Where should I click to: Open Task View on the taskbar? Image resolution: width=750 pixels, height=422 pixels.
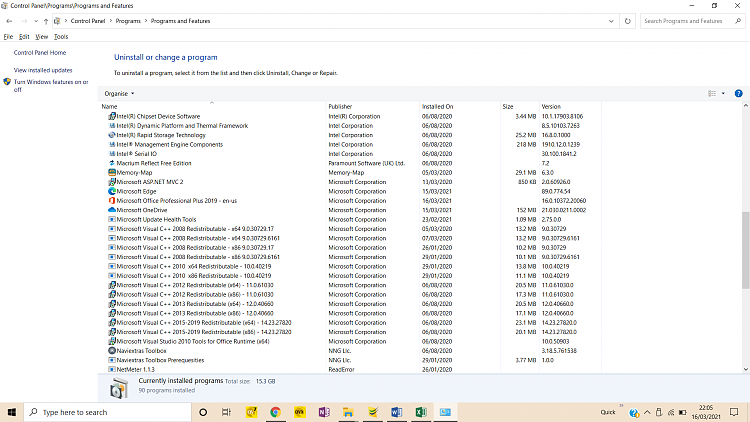[226, 412]
